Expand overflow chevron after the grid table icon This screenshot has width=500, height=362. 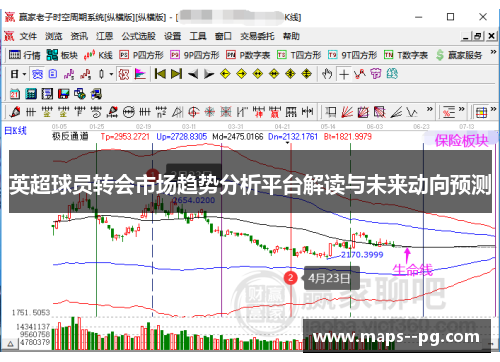[x=493, y=109]
